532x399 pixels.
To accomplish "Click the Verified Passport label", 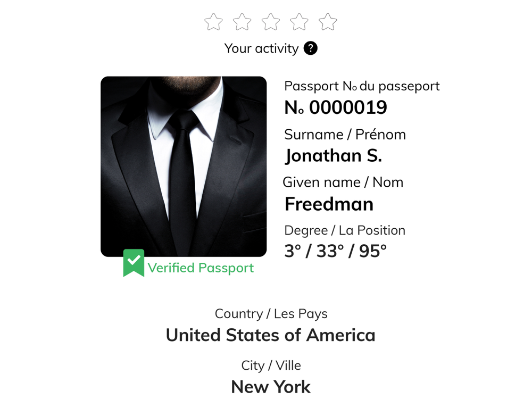I will click(x=201, y=268).
